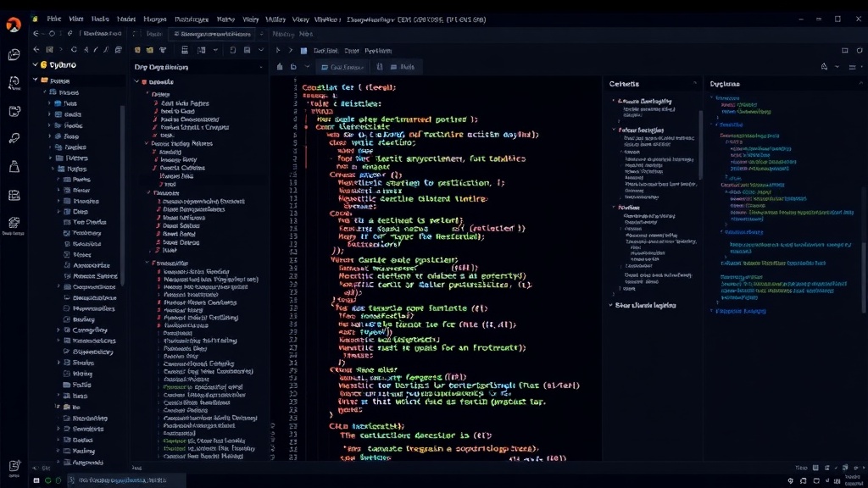This screenshot has width=868, height=488.
Task: Click the flask icon in left activity bar
Action: pos(14,166)
